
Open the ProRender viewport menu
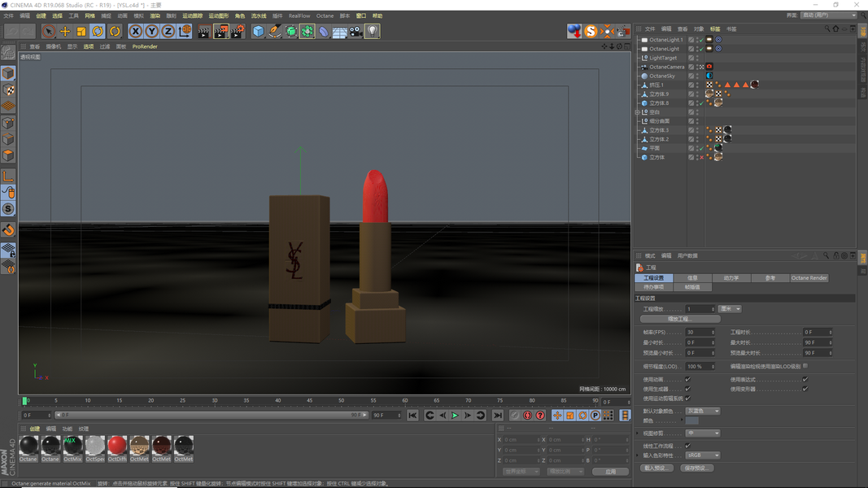(x=145, y=46)
